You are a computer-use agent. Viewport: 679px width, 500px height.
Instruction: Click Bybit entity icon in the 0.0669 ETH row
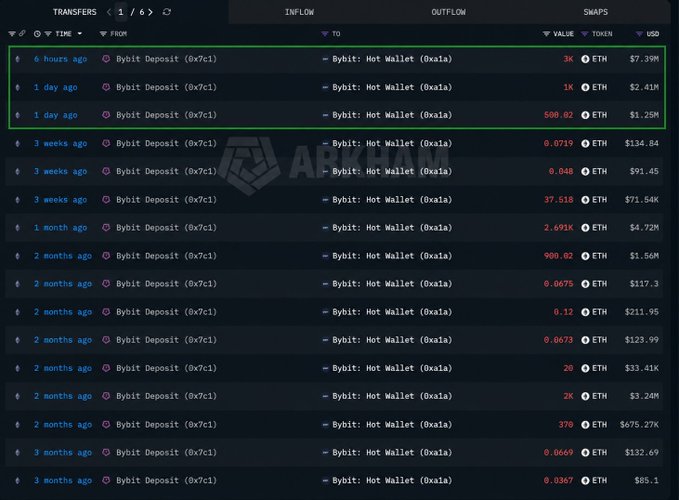click(106, 452)
